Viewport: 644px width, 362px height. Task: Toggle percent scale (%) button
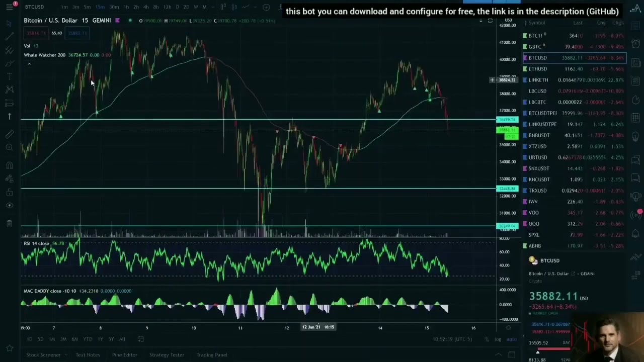[487, 339]
